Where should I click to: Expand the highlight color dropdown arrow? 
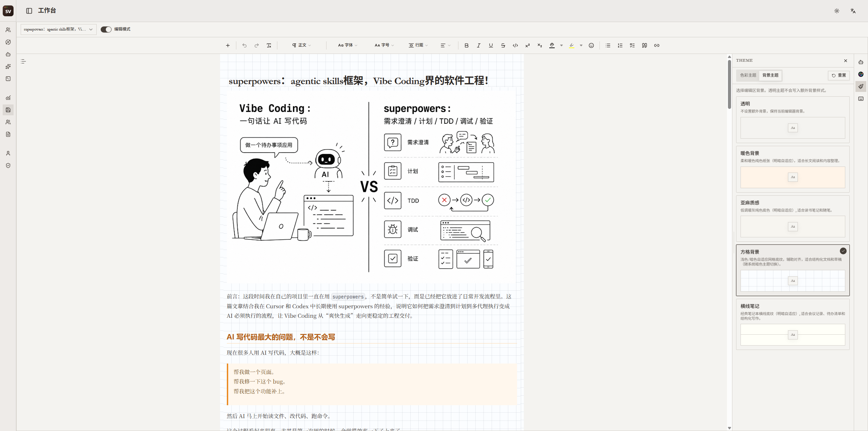(581, 45)
